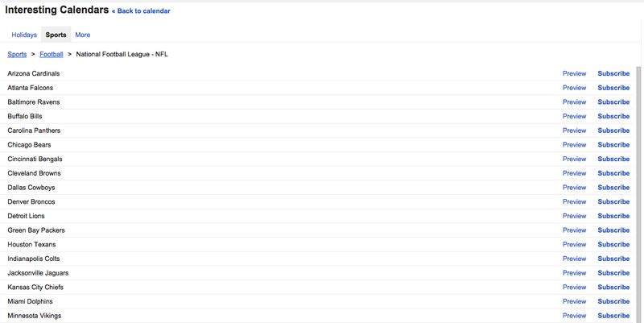Preview the Baltimore Ravens calendar
The image size is (644, 323).
click(x=574, y=102)
